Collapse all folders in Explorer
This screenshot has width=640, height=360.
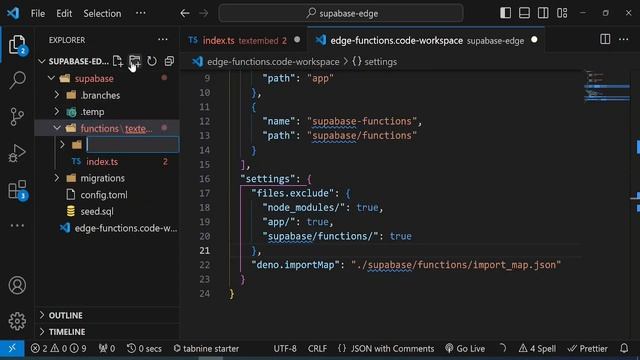click(169, 61)
